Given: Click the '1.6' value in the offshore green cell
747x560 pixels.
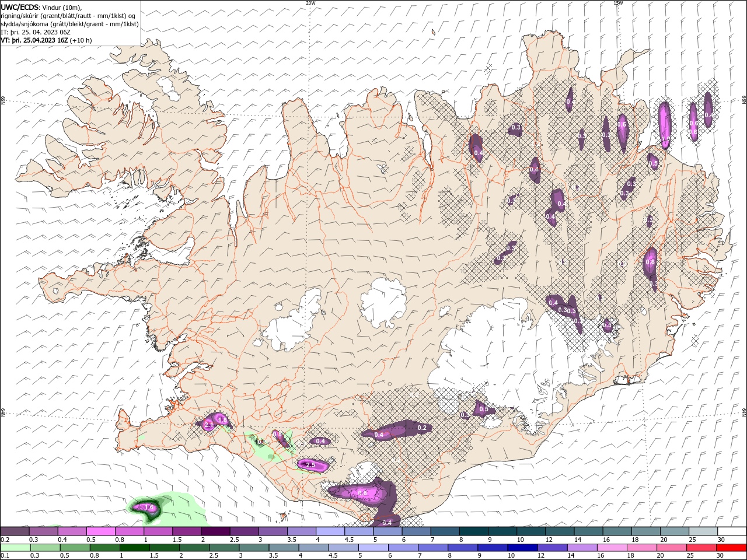Looking at the screenshot, I should coord(149,508).
